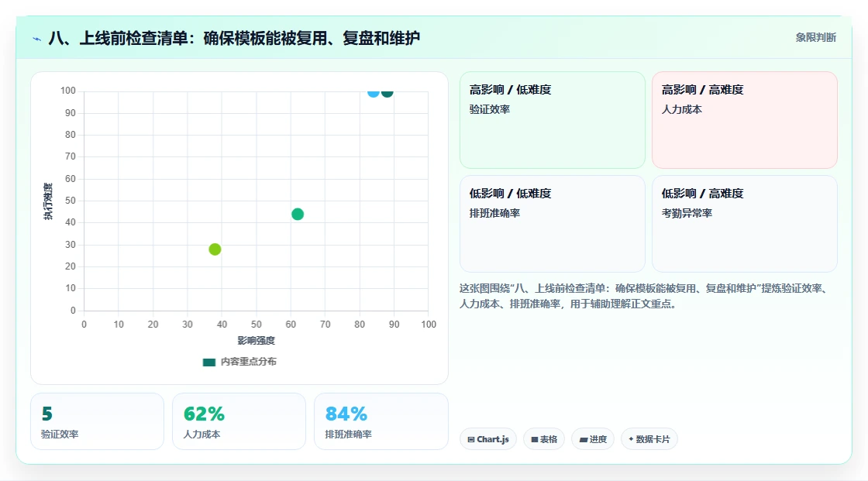Click the 62% value
The image size is (868, 481).
[204, 414]
